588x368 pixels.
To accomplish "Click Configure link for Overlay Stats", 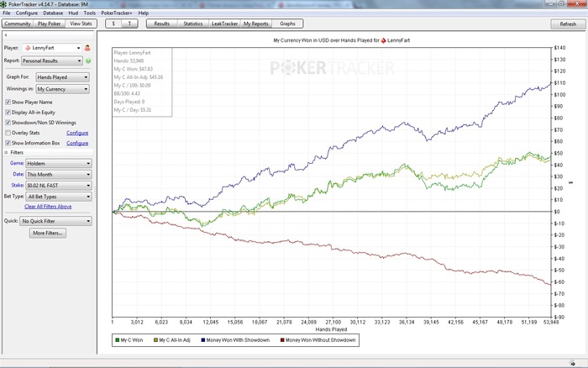I will (77, 133).
